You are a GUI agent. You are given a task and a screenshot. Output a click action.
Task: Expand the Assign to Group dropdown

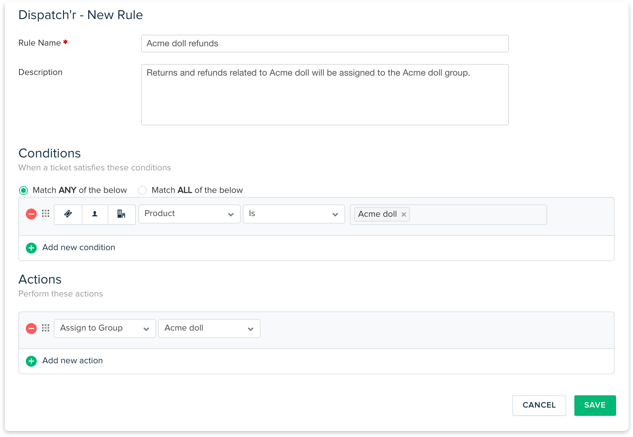[x=104, y=328]
